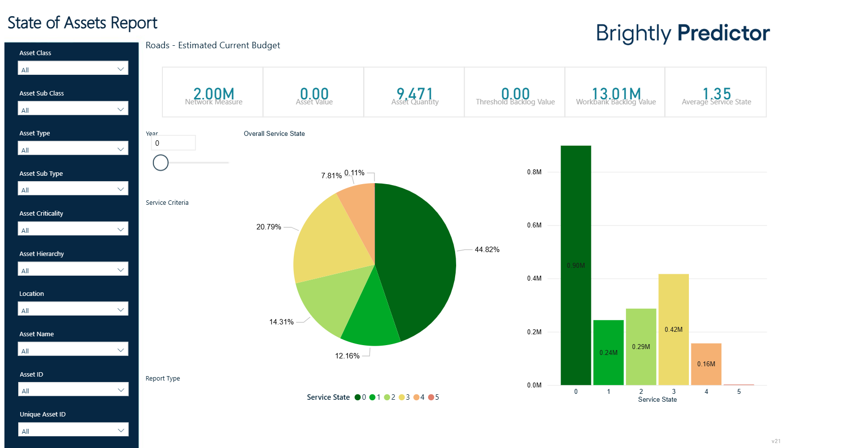Viewport: 868px width, 448px height.
Task: Click the bar for Service State 0
Action: tap(576, 266)
